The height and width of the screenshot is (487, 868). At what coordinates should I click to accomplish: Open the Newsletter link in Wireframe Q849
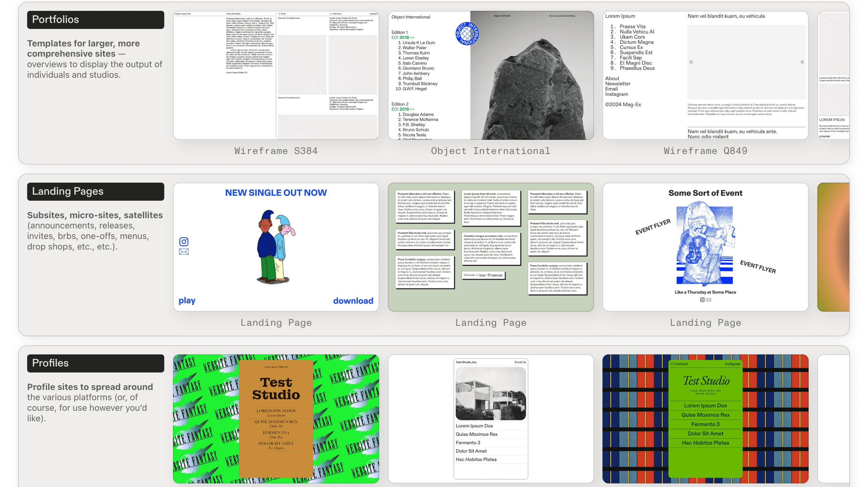[618, 83]
